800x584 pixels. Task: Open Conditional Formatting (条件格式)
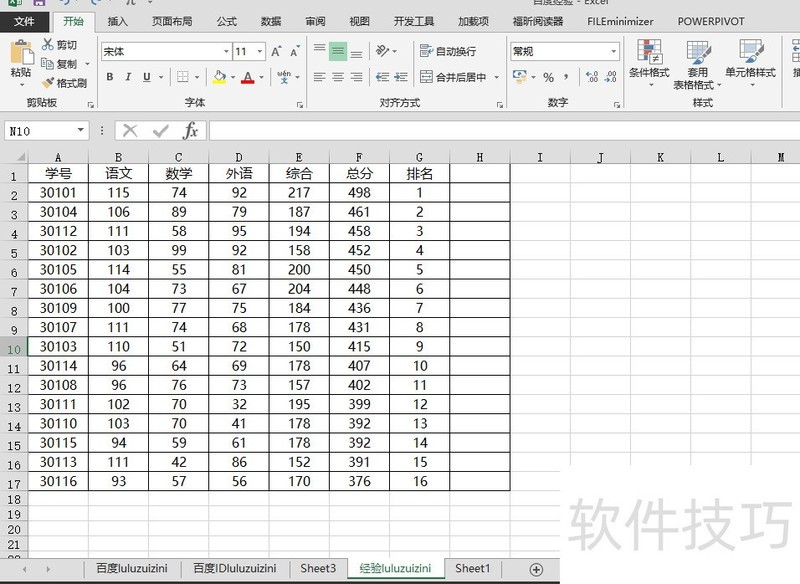coord(649,62)
